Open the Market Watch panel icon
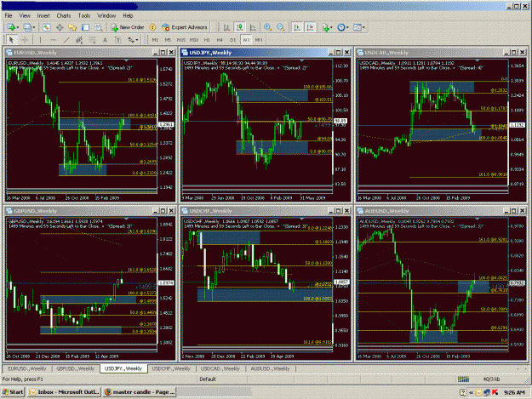The image size is (532, 399). click(47, 27)
